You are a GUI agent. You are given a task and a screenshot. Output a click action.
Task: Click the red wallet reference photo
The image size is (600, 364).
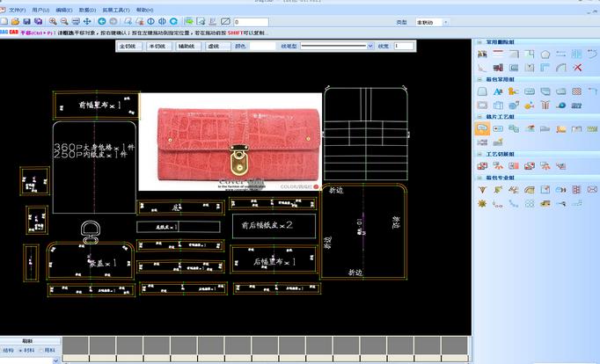click(x=230, y=142)
